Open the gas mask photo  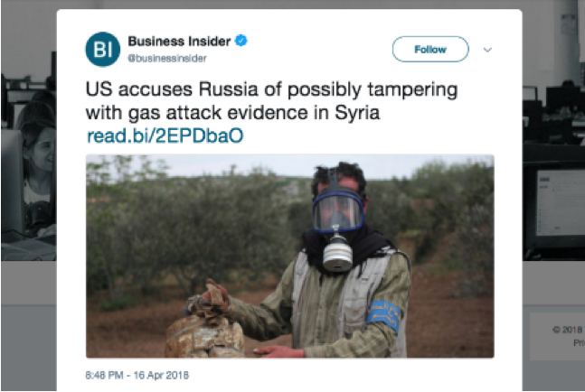290,256
